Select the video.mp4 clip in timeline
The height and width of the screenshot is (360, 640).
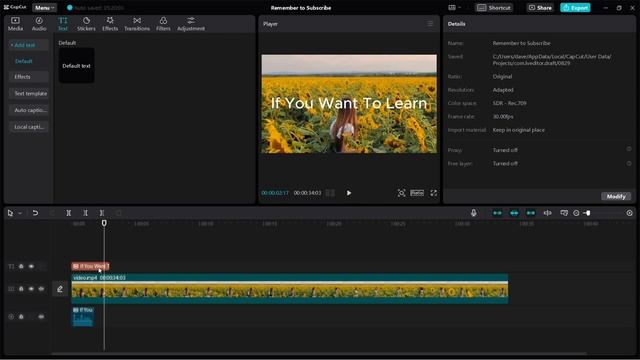(290, 289)
